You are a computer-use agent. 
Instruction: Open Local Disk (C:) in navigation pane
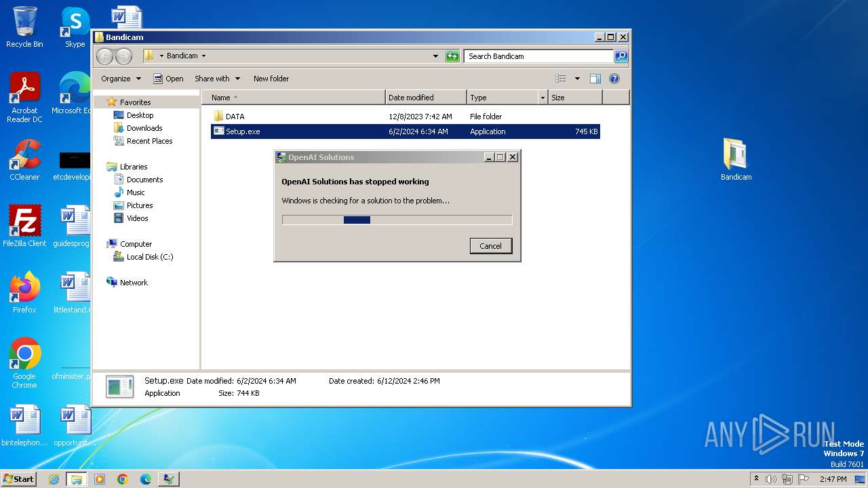tap(149, 257)
